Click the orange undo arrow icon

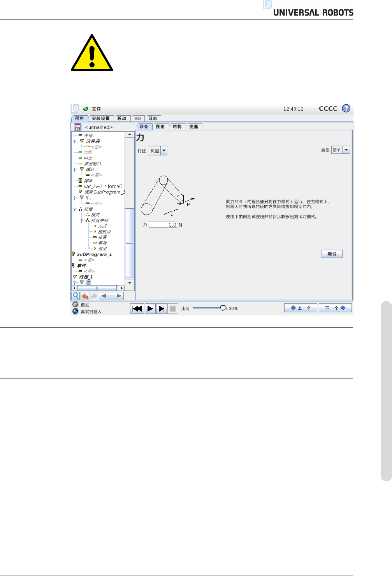[x=85, y=296]
